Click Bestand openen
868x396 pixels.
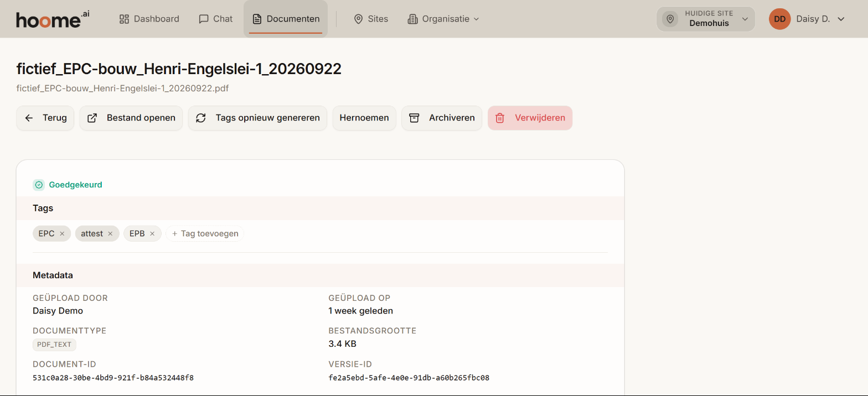point(131,118)
